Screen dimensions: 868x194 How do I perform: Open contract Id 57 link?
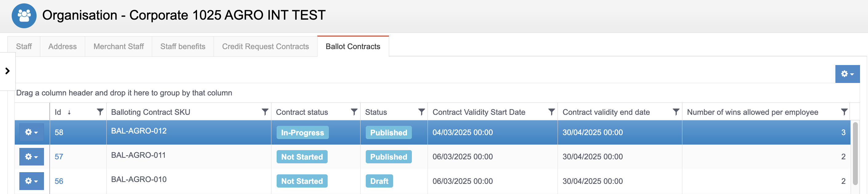tap(59, 157)
